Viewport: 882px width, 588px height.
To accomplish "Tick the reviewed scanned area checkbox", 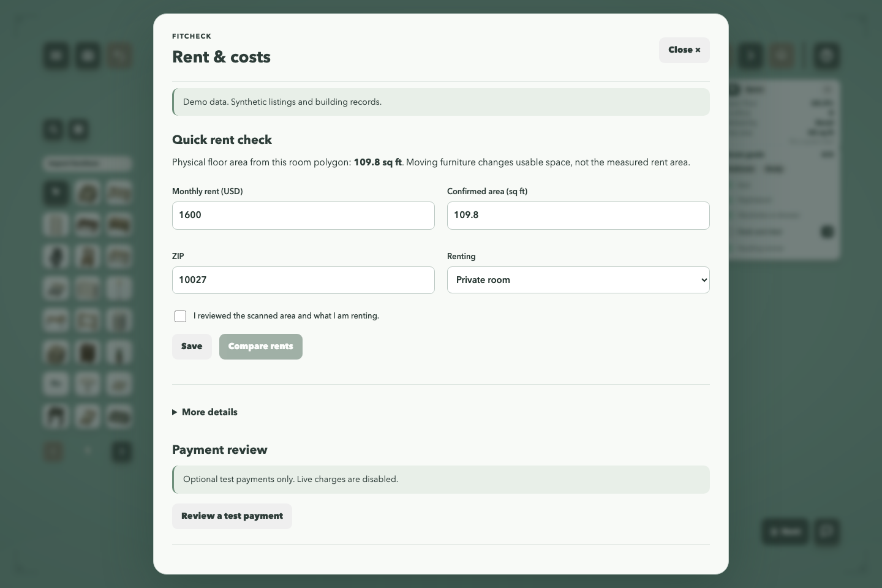I will click(x=180, y=316).
